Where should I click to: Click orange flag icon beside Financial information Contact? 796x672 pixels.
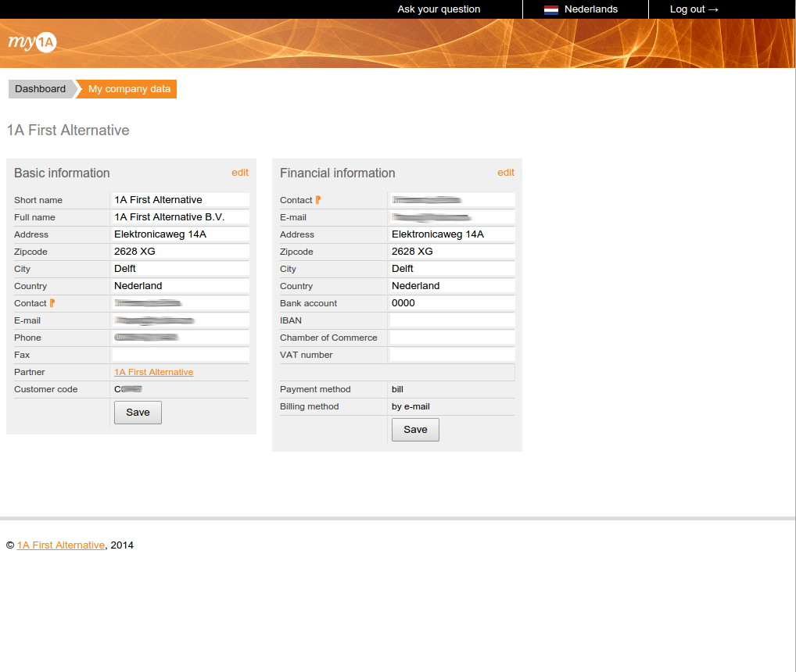(x=318, y=200)
